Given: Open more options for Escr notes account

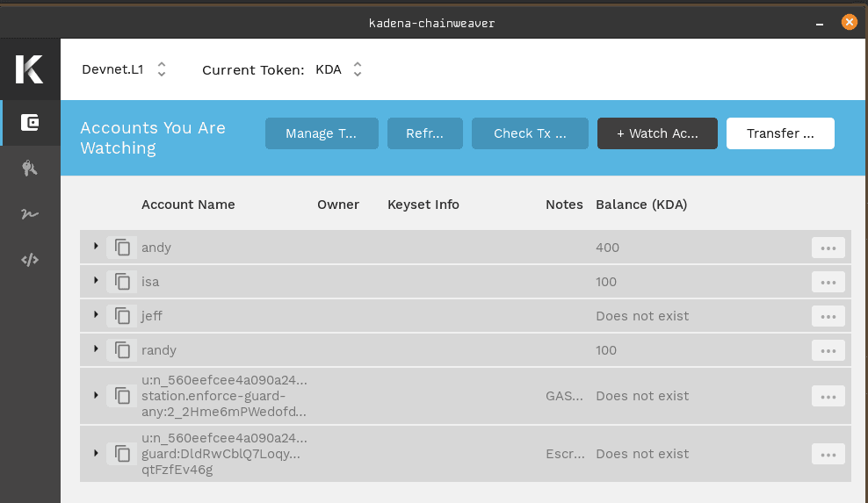Looking at the screenshot, I should coord(828,455).
